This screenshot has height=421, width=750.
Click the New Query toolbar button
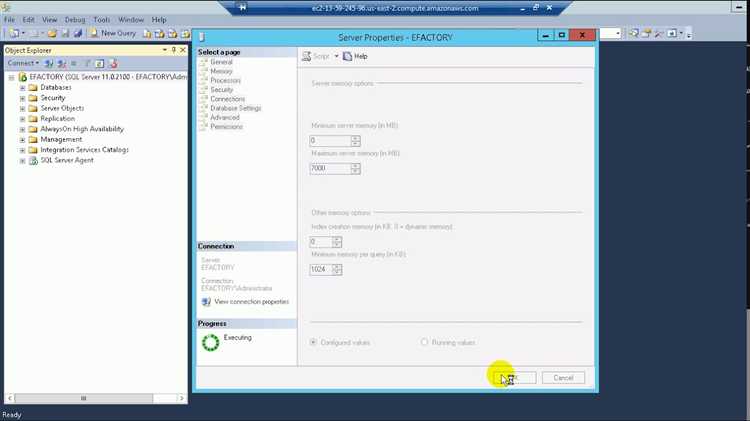(x=113, y=33)
